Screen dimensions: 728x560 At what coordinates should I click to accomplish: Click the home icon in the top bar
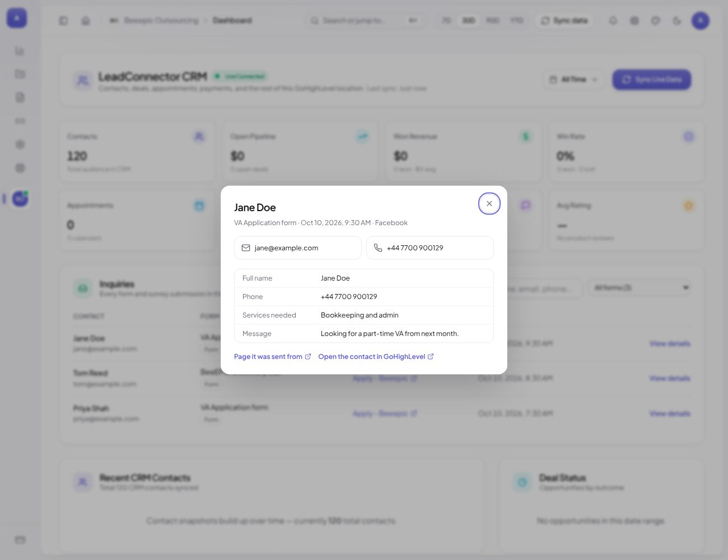pyautogui.click(x=86, y=21)
